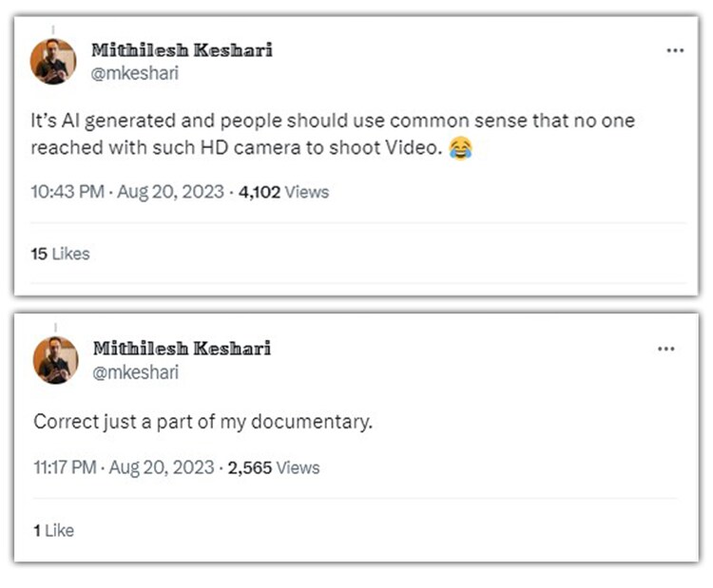Image resolution: width=713 pixels, height=588 pixels.
Task: Click the @mkeshari handle on the first tweet
Action: 134,73
